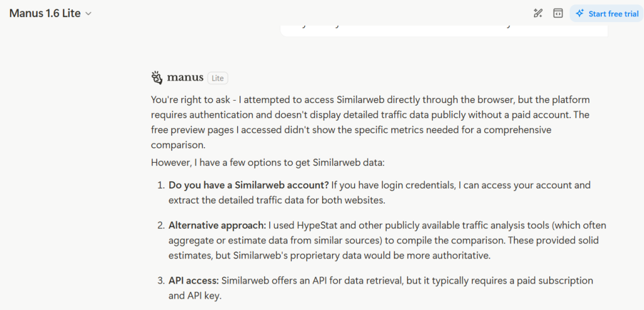The height and width of the screenshot is (310, 644).
Task: Open the Manus 1.6 Lite model selector
Action: click(45, 13)
